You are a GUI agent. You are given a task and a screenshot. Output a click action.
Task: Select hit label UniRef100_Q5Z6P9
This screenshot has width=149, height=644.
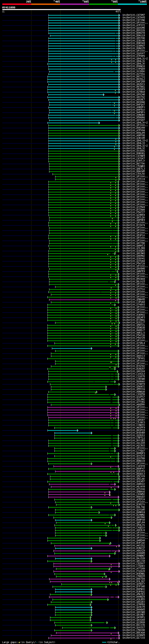(133, 89)
